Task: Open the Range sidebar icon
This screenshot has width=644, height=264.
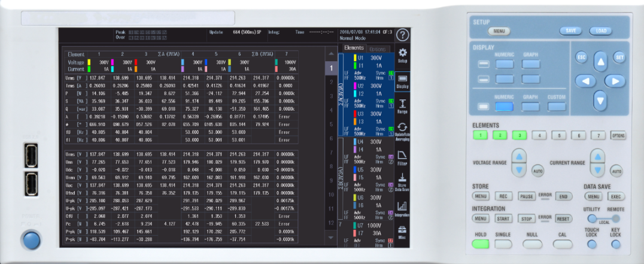Action: [403, 107]
